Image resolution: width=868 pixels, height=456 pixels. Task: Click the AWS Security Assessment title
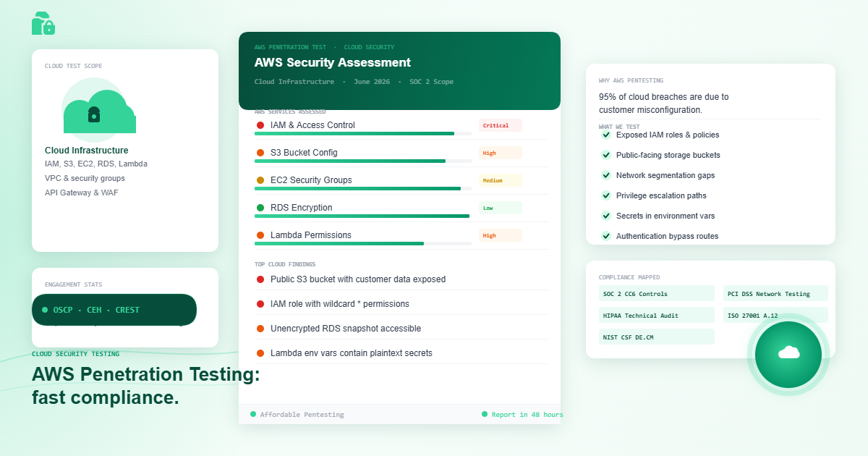click(333, 62)
